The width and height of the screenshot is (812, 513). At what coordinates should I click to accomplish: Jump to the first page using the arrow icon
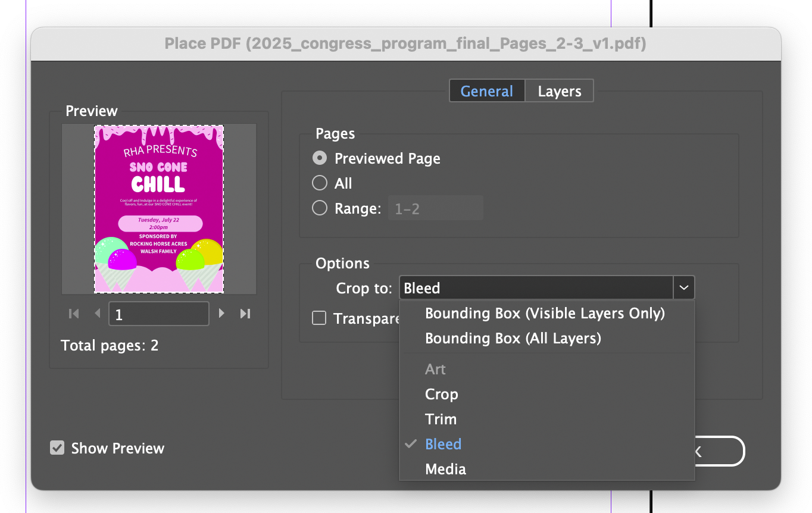tap(73, 314)
